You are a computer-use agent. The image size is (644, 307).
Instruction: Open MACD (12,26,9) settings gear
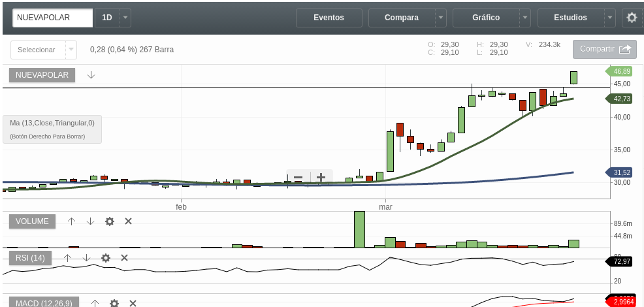click(114, 303)
